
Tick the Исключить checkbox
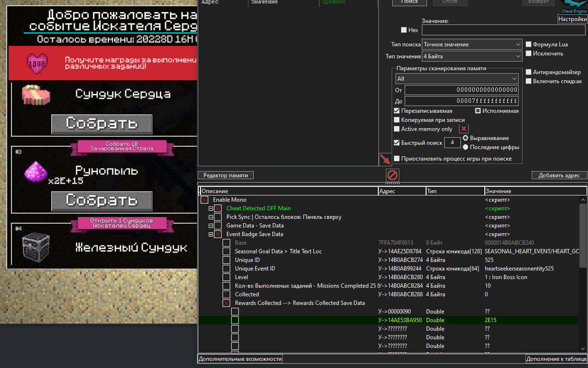click(x=528, y=54)
